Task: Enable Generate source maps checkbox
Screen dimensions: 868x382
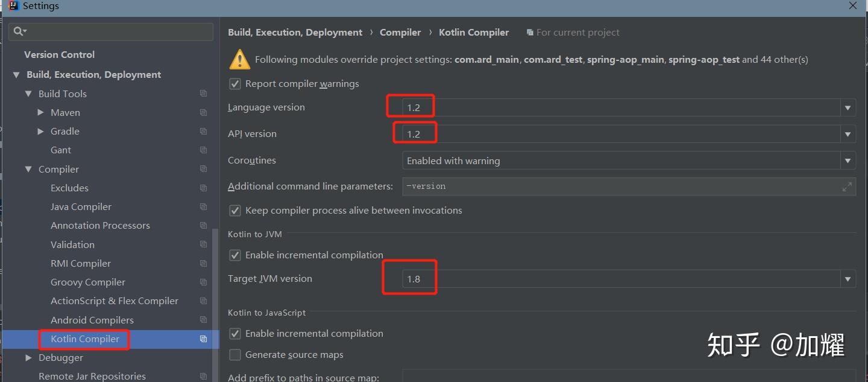Action: pos(235,355)
